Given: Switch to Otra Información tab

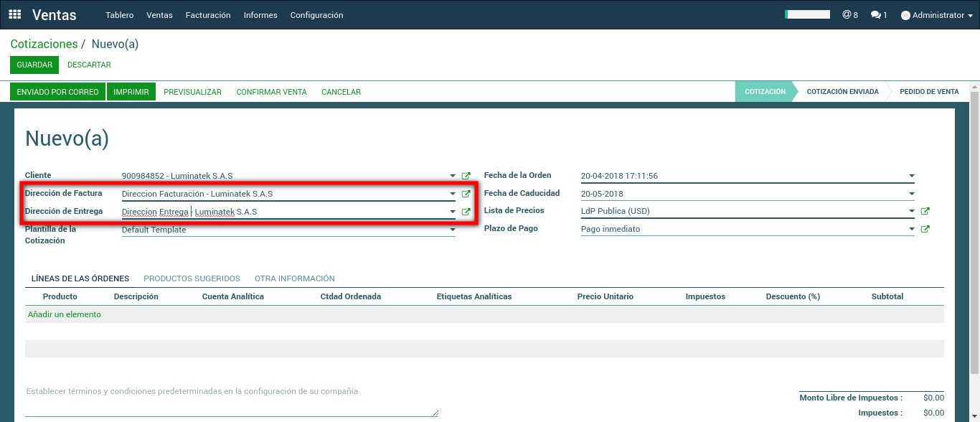Looking at the screenshot, I should click(x=294, y=278).
